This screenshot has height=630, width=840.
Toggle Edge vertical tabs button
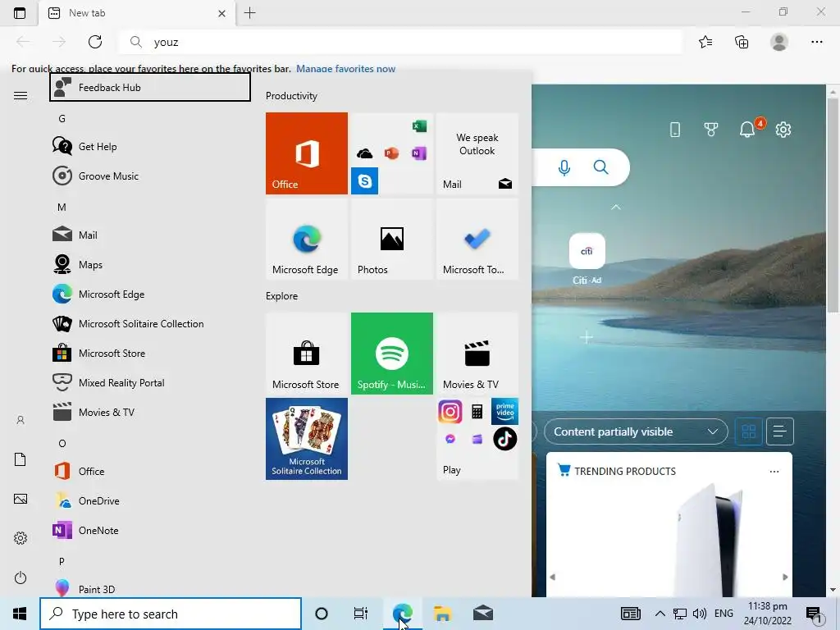click(20, 13)
